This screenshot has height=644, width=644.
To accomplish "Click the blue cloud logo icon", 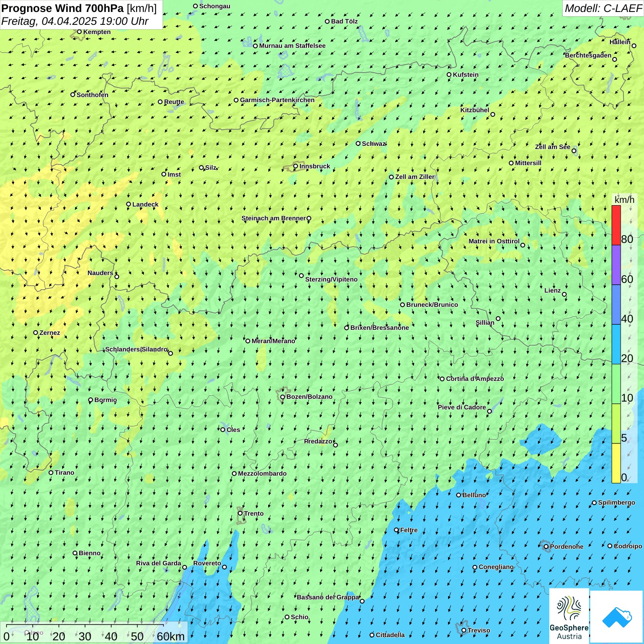I will click(x=617, y=617).
